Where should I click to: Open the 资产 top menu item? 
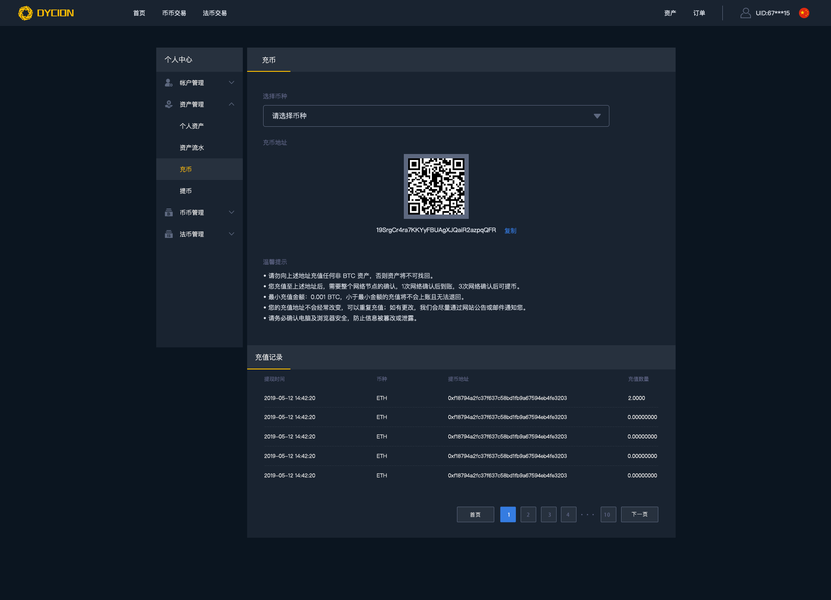(670, 13)
